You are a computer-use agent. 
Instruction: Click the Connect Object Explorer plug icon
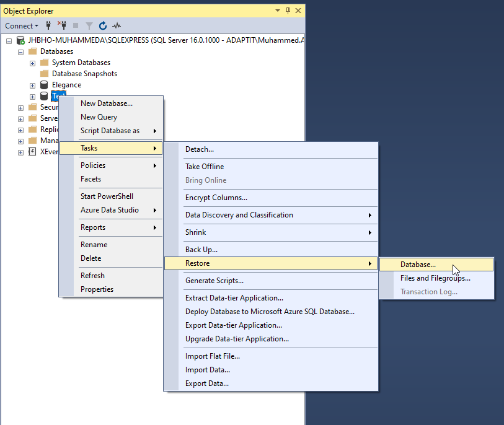pos(48,25)
